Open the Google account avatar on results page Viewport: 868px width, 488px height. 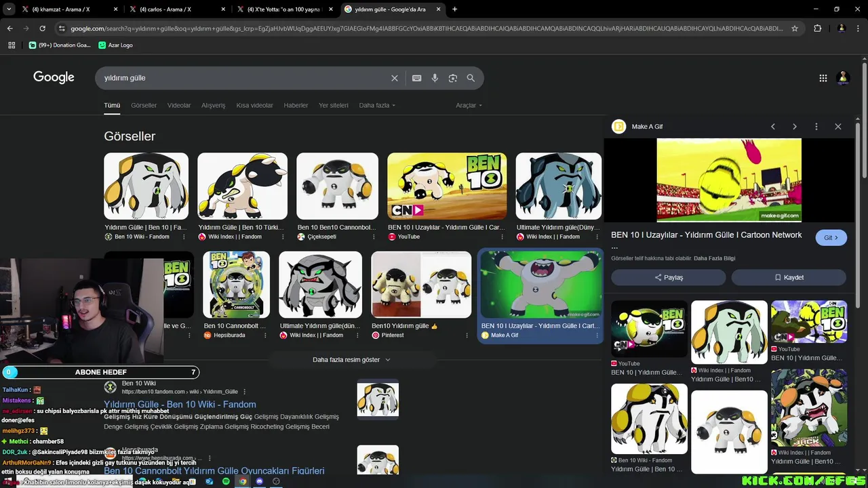(844, 78)
